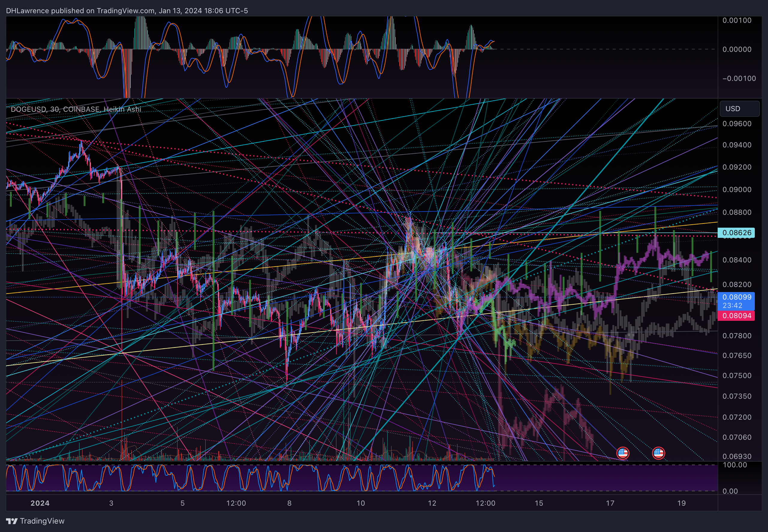
Task: Click the time axis label 8
Action: pyautogui.click(x=290, y=503)
